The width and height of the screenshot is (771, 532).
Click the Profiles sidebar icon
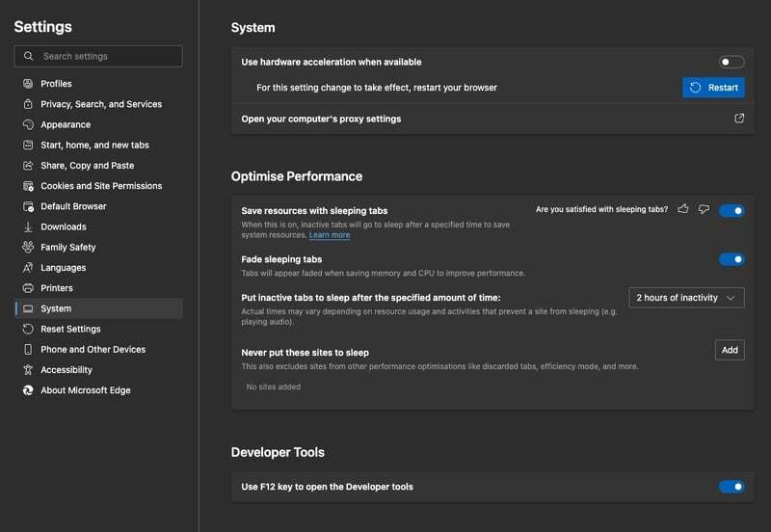pyautogui.click(x=28, y=84)
